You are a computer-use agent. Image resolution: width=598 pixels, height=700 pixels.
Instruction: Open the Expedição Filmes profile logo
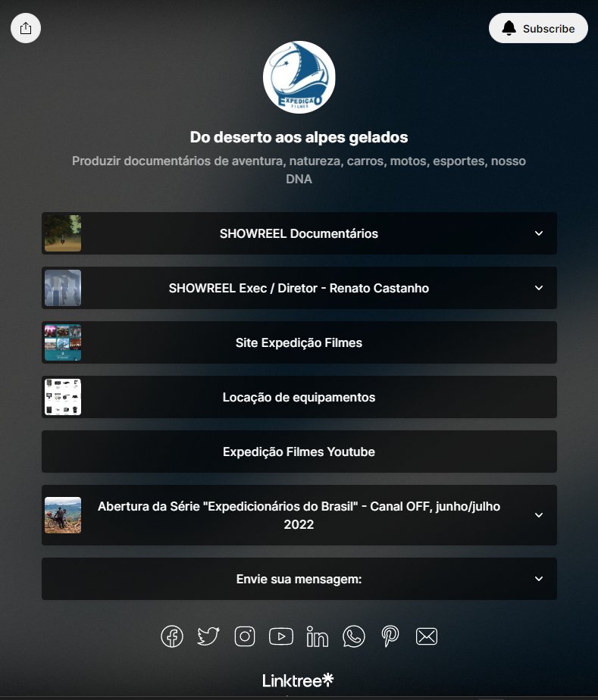click(299, 77)
